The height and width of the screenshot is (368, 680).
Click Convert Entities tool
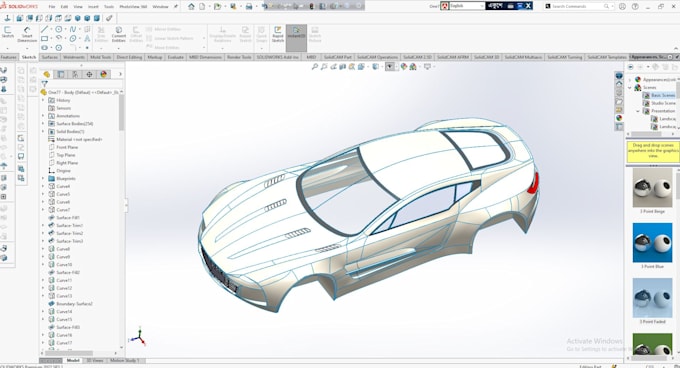(118, 34)
